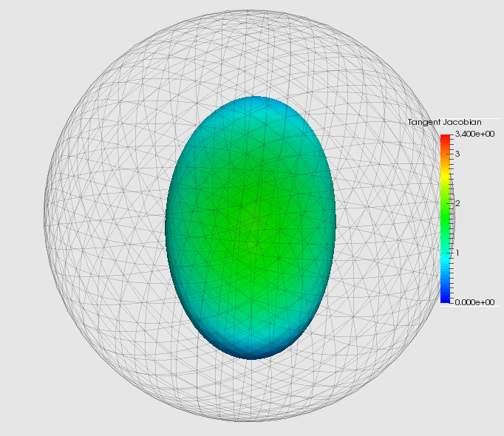The width and height of the screenshot is (504, 436).
Task: Click the legend tick label 3
Action: [457, 154]
